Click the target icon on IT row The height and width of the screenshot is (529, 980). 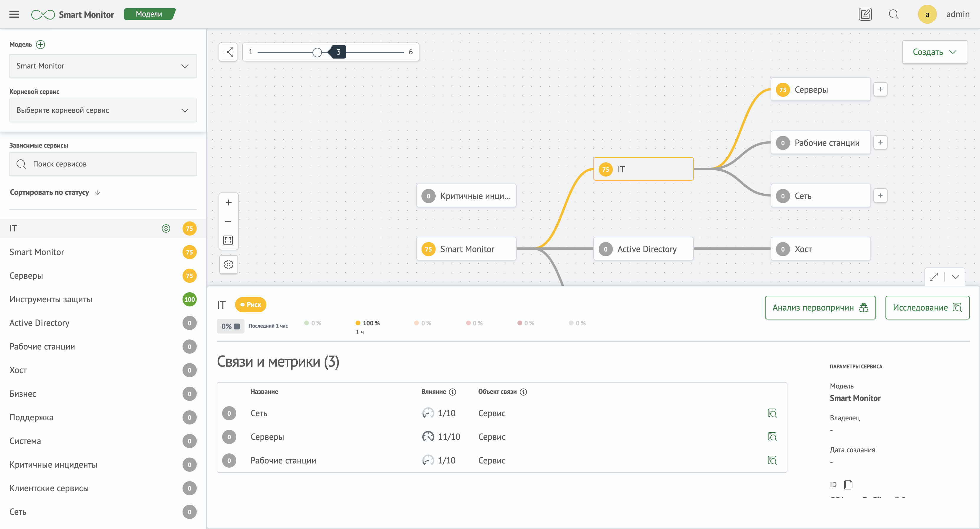(x=166, y=228)
